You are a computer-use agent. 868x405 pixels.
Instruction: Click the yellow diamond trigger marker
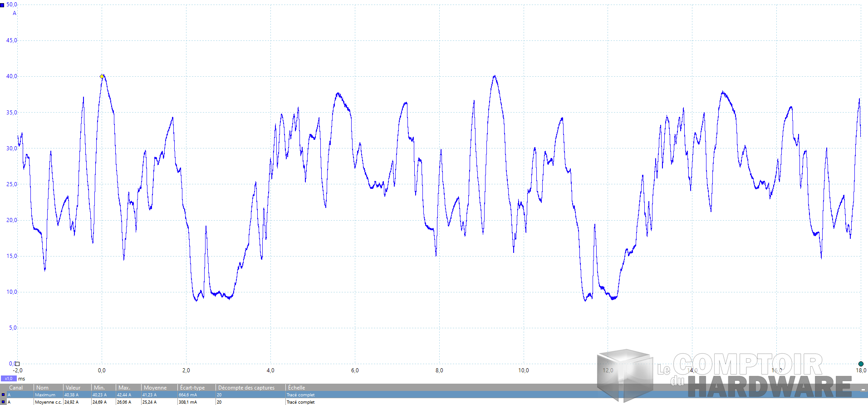point(102,77)
